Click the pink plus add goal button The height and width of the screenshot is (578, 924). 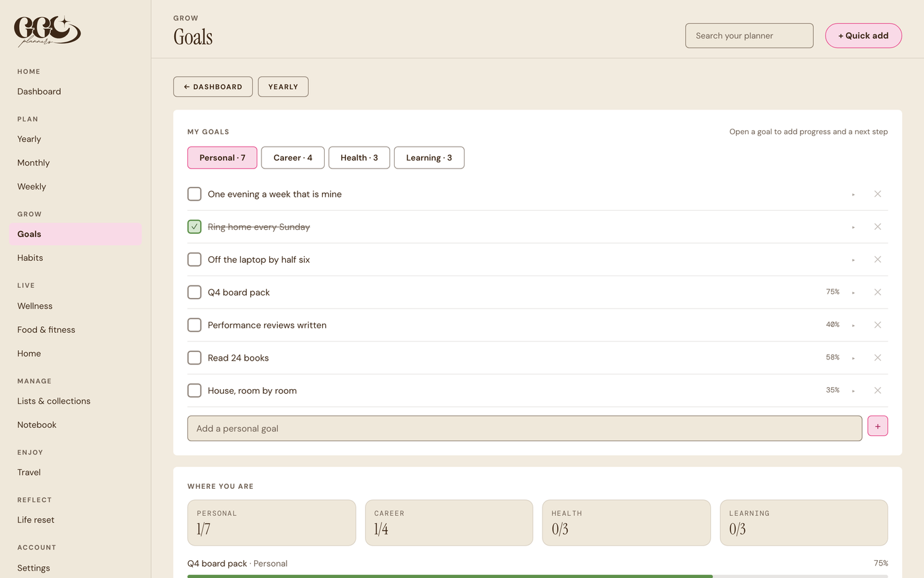click(878, 426)
